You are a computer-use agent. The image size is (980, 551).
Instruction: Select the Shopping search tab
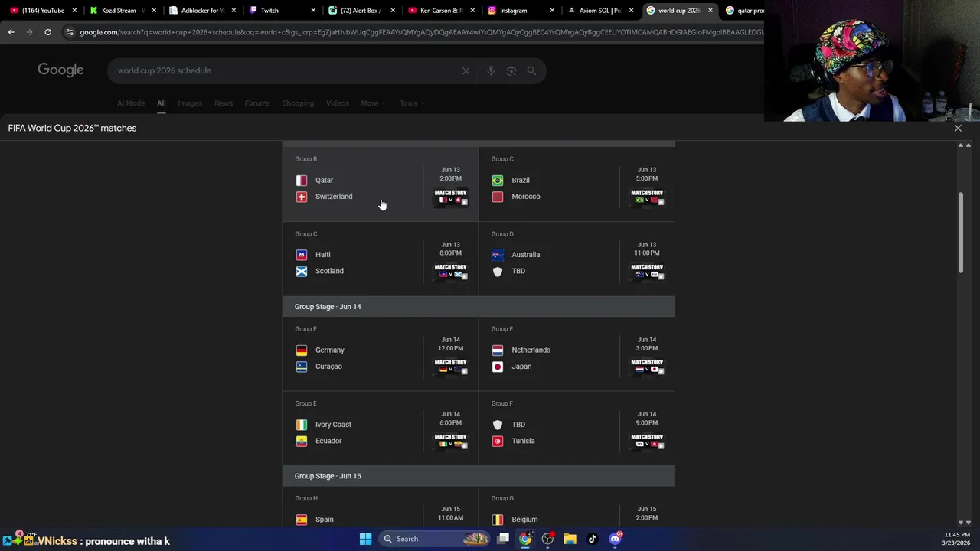298,103
